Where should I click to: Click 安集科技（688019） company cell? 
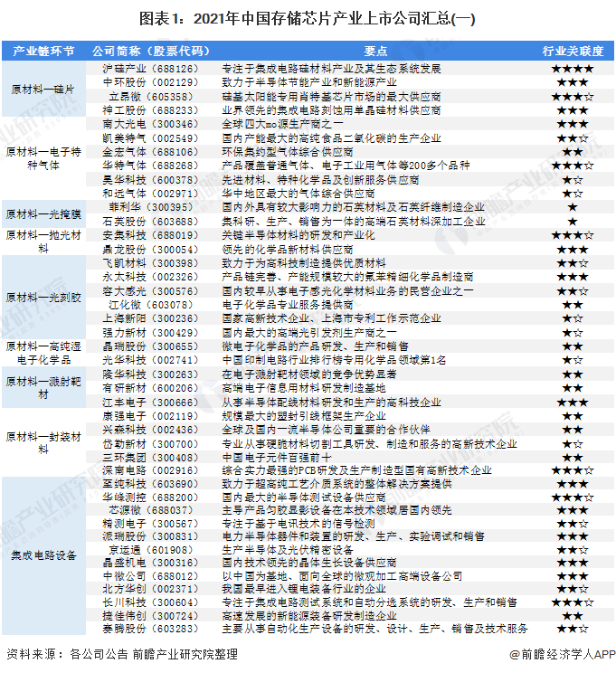[151, 235]
